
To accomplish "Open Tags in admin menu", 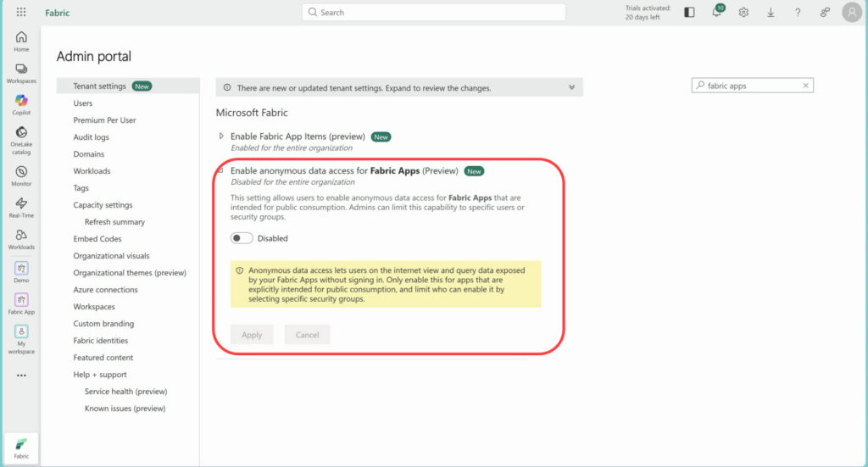I will point(81,188).
